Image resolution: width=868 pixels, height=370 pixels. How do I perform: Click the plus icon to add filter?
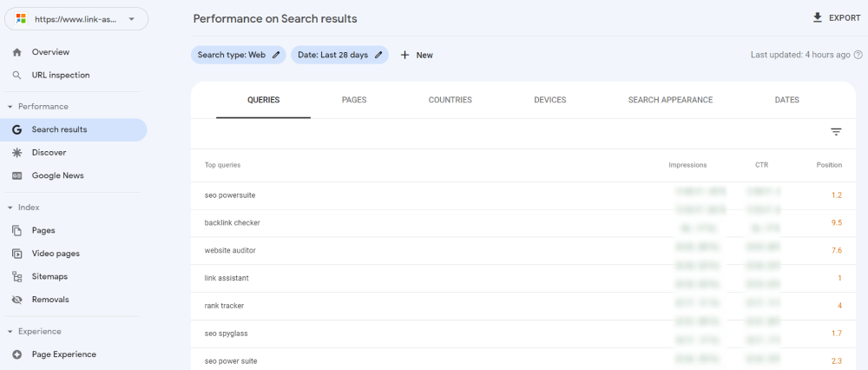click(x=404, y=55)
